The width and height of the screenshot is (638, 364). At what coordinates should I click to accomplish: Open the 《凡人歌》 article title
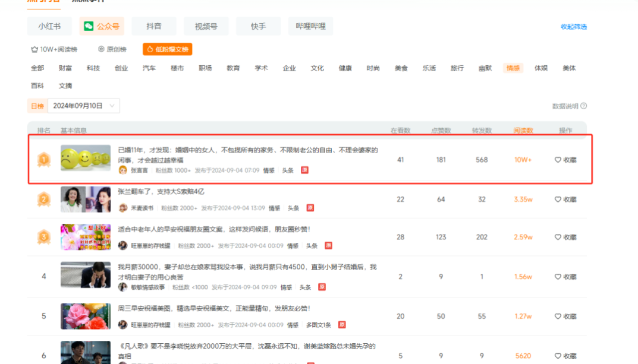(247, 351)
